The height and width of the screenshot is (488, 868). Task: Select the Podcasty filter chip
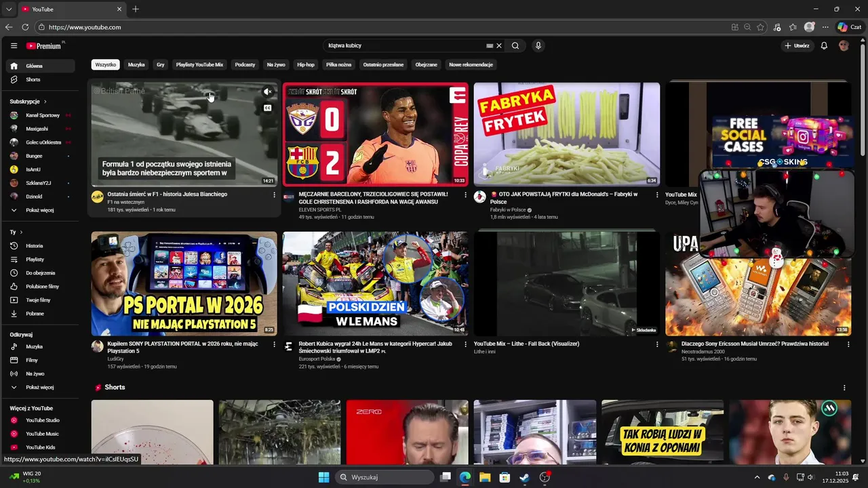tap(245, 64)
